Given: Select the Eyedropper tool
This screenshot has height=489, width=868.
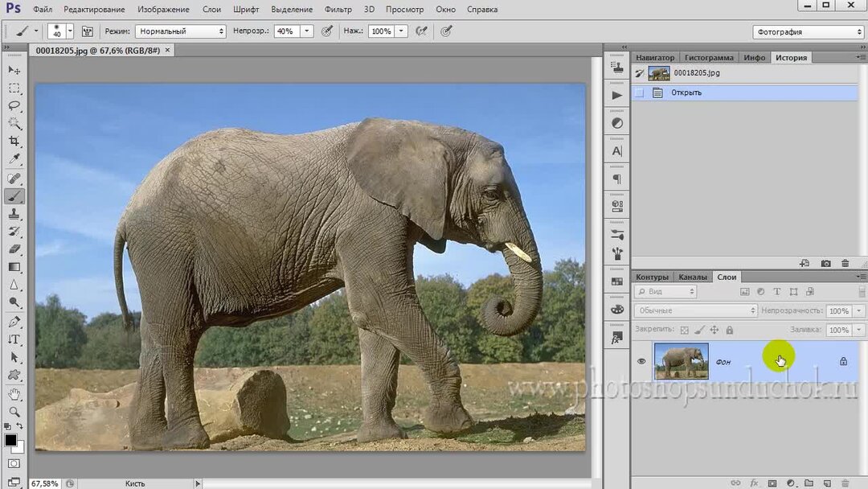Looking at the screenshot, I should click(14, 159).
